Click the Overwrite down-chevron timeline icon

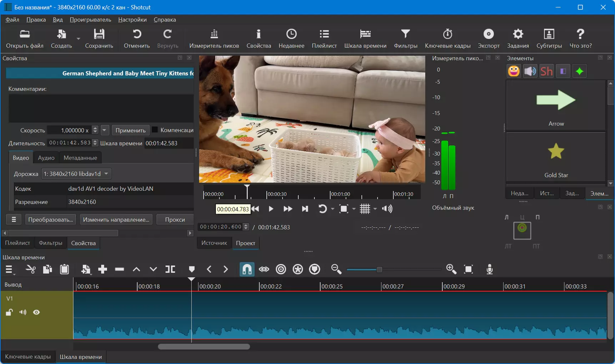153,269
